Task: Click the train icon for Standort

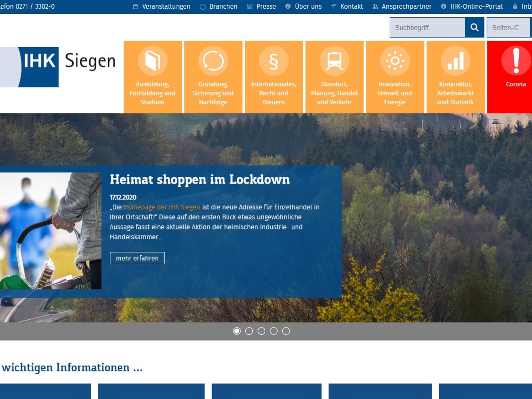Action: click(x=334, y=61)
